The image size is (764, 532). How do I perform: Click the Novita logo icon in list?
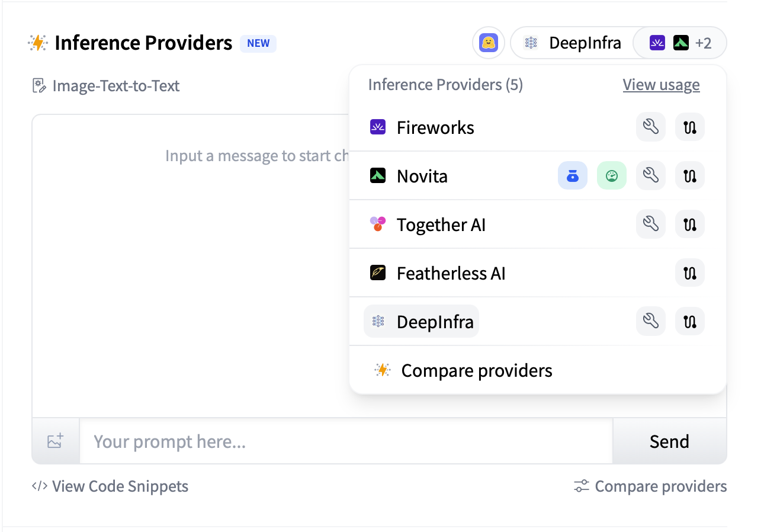[x=378, y=175]
